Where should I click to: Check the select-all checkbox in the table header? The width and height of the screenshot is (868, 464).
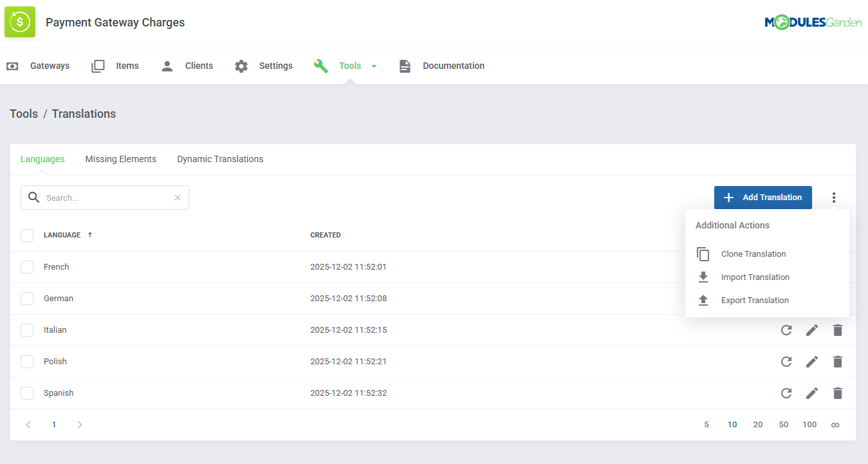(27, 235)
